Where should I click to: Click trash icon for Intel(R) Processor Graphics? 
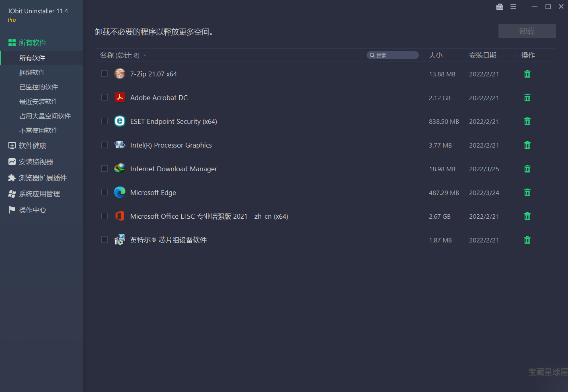pyautogui.click(x=527, y=145)
